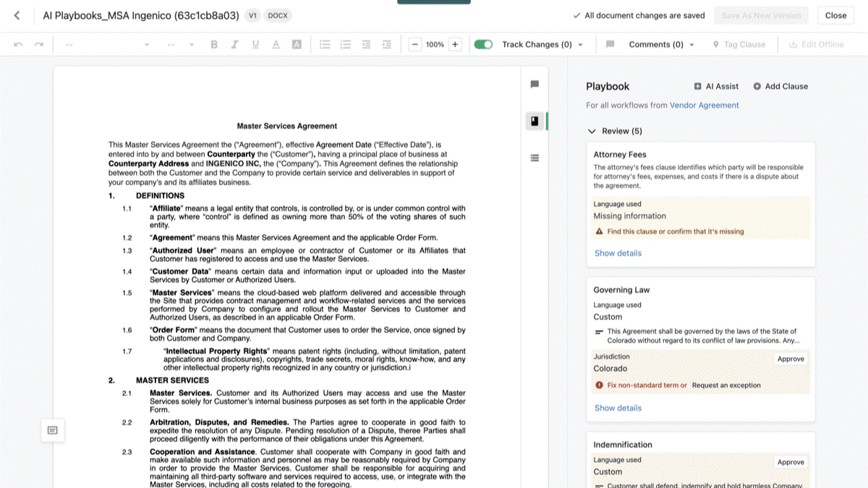Viewport: 868px width, 488px height.
Task: Open the Playbook book icon in sidebar
Action: coord(534,121)
